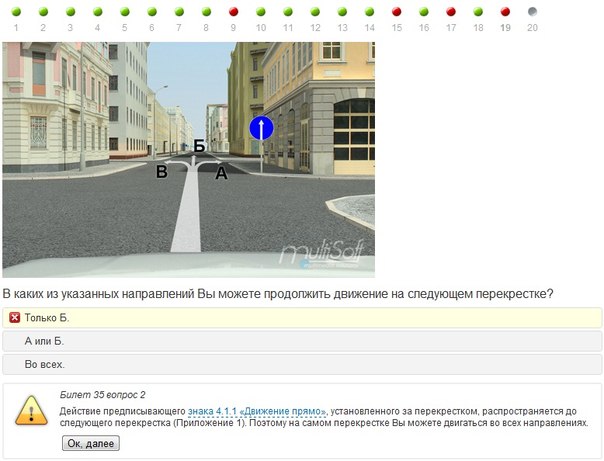Image resolution: width=604 pixels, height=461 pixels.
Task: Go to question 2 indicator dot
Action: tap(43, 12)
